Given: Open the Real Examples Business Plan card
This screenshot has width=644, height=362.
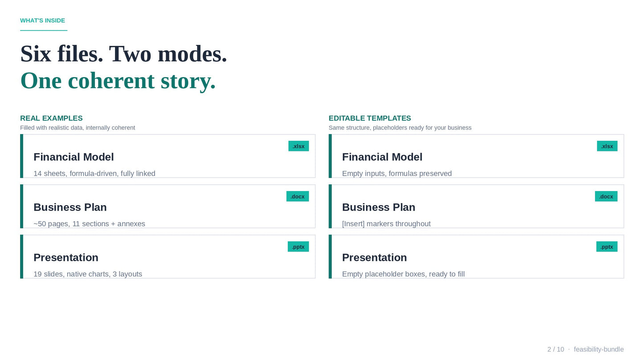Looking at the screenshot, I should coord(168,206).
